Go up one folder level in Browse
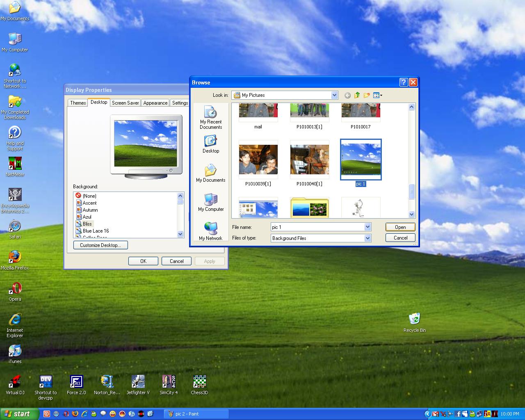The width and height of the screenshot is (525, 420). pyautogui.click(x=357, y=95)
